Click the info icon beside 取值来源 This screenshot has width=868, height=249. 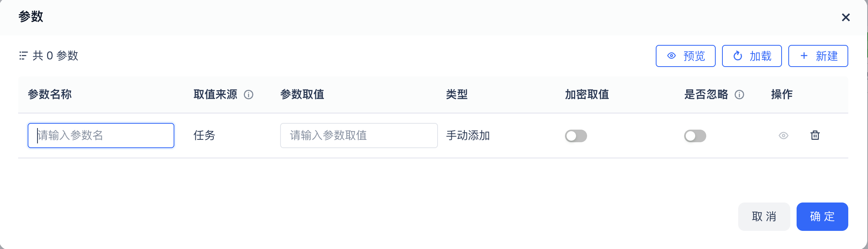point(249,95)
